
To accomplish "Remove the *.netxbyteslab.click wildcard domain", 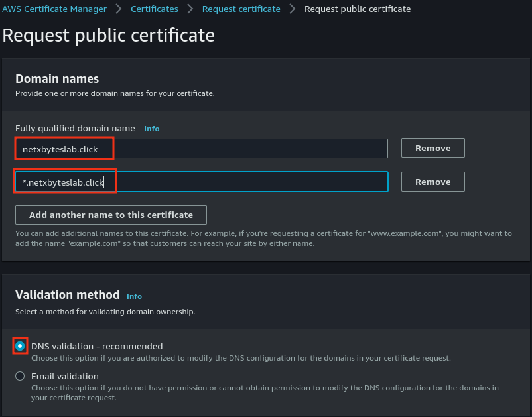I will [433, 182].
